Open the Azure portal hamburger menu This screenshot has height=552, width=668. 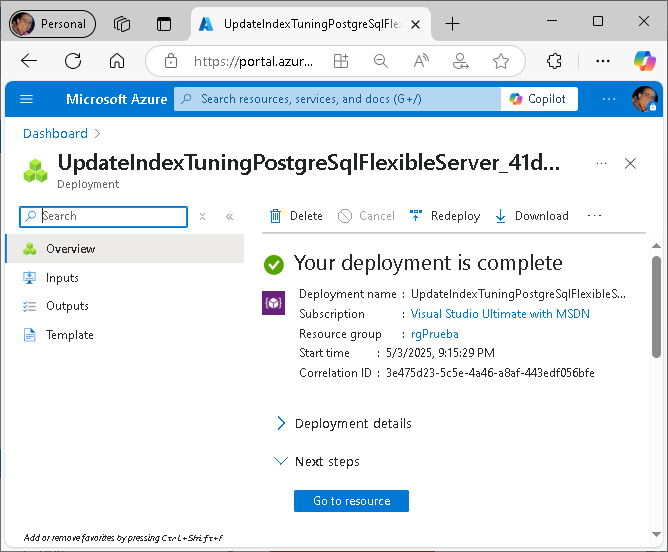(26, 99)
